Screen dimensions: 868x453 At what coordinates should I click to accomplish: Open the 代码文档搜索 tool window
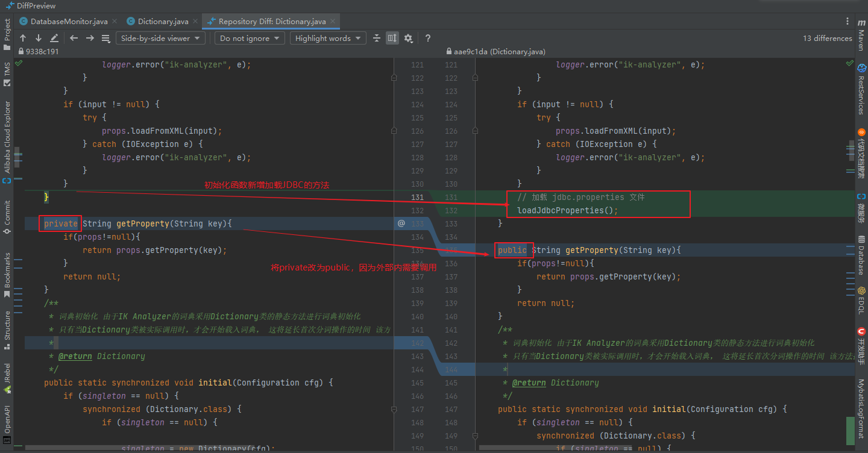coord(861,152)
